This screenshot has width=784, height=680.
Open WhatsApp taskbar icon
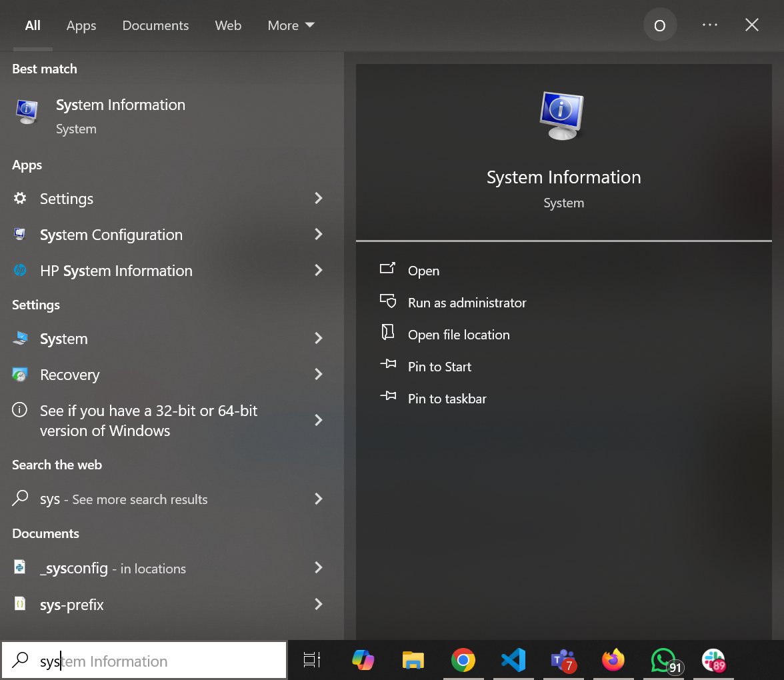663,660
